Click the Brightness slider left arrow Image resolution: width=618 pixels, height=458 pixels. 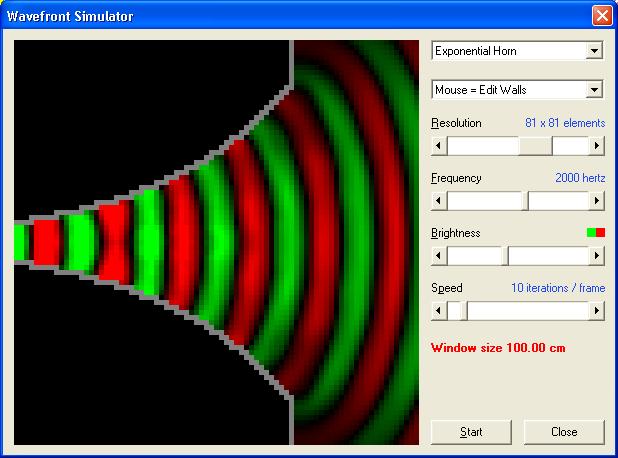(439, 256)
